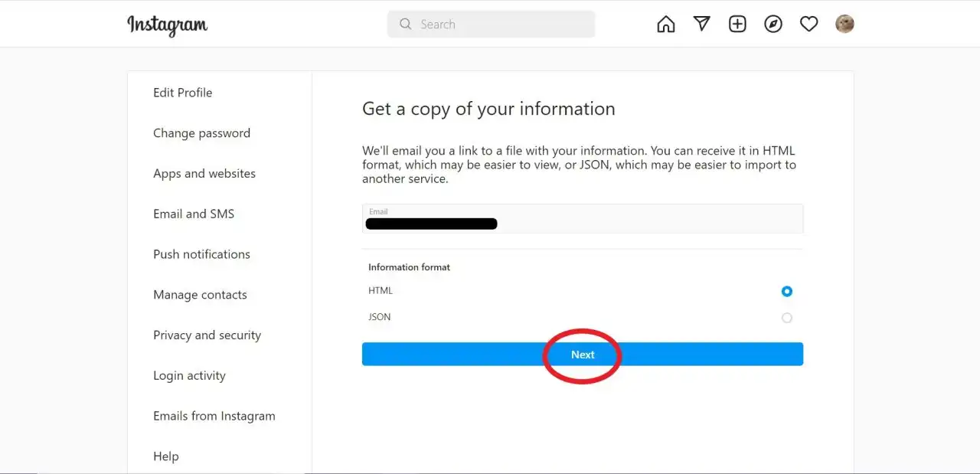Open Apps and websites settings
Screen dimensions: 980x474
click(x=204, y=174)
